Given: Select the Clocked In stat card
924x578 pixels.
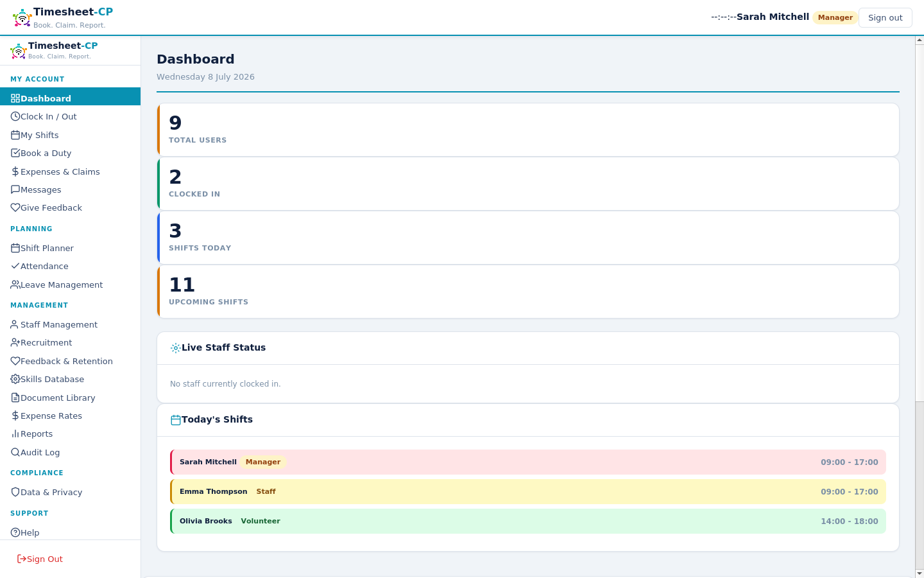Looking at the screenshot, I should (x=528, y=184).
